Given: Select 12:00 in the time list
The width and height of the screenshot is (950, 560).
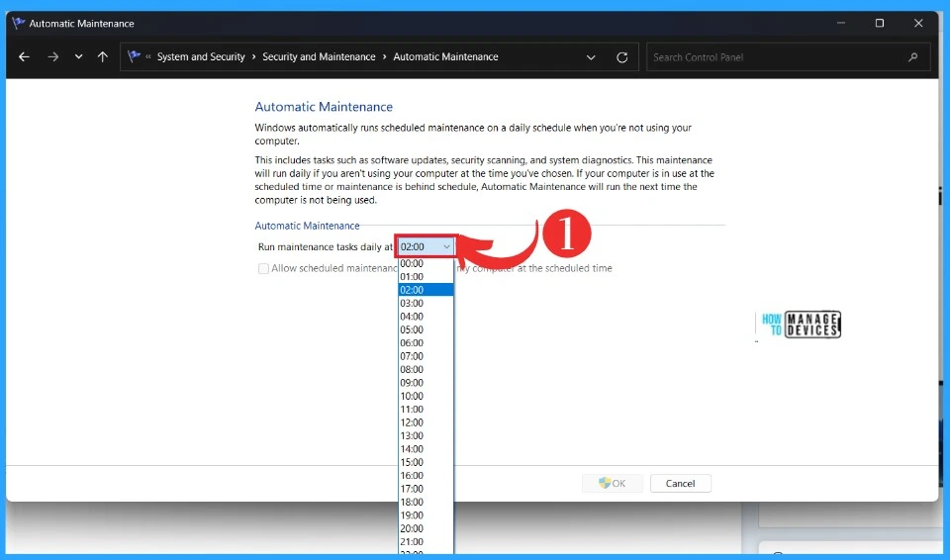Looking at the screenshot, I should coord(426,422).
